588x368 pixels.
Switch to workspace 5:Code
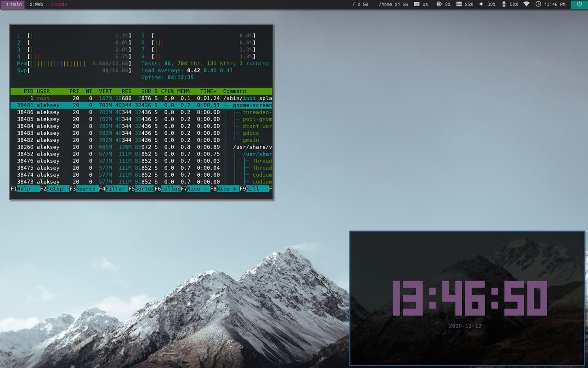pos(58,5)
